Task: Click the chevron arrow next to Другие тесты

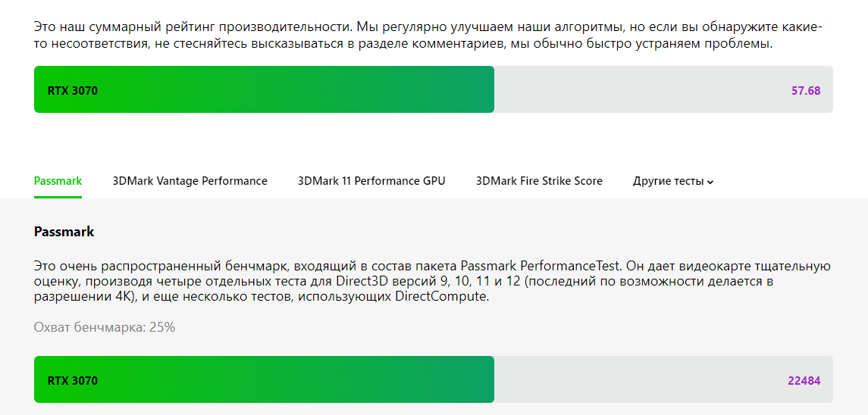Action: pos(710,182)
